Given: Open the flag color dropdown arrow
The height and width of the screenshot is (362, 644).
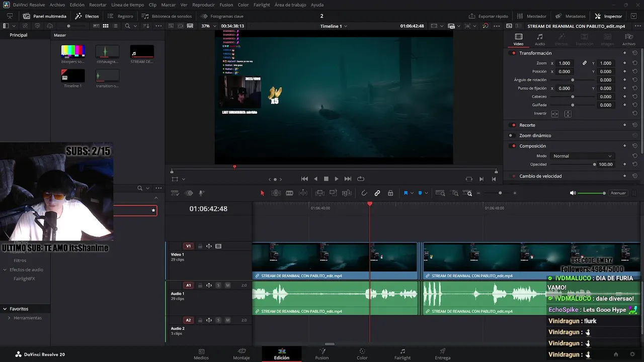Looking at the screenshot, I should (x=412, y=193).
